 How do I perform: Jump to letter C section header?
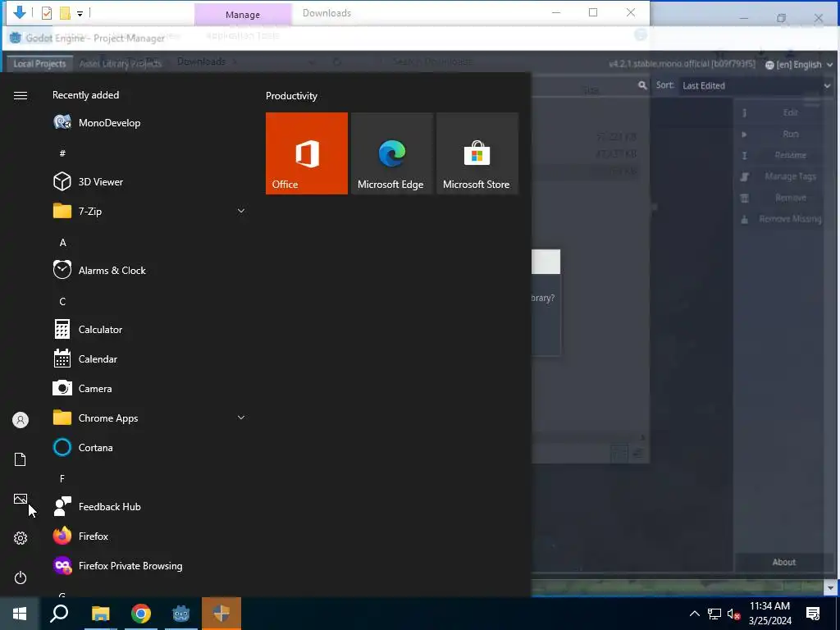coord(62,302)
